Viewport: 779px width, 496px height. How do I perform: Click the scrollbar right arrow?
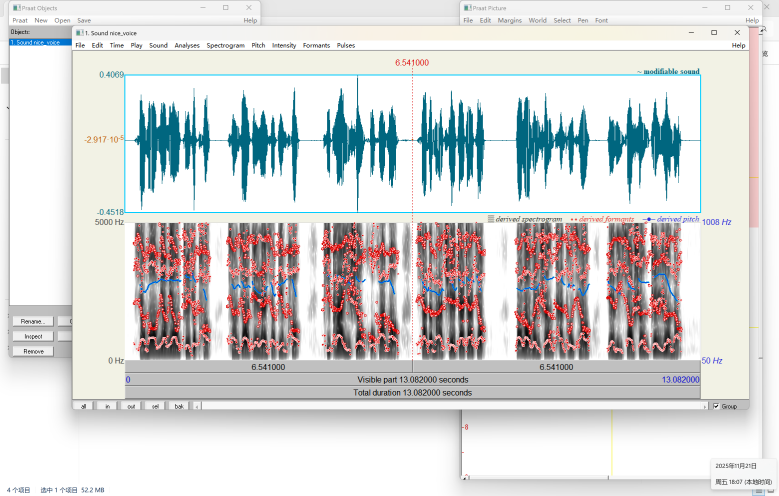(x=705, y=406)
